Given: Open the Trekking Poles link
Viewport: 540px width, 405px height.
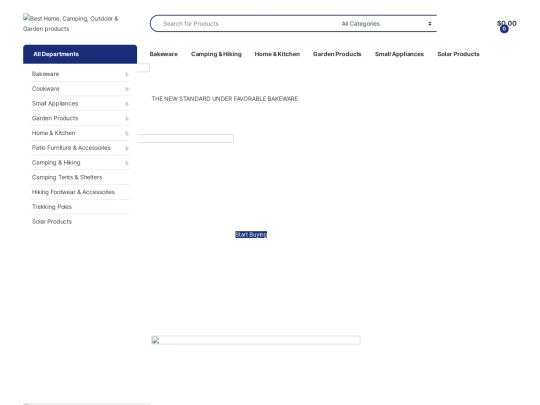Looking at the screenshot, I should tap(52, 207).
